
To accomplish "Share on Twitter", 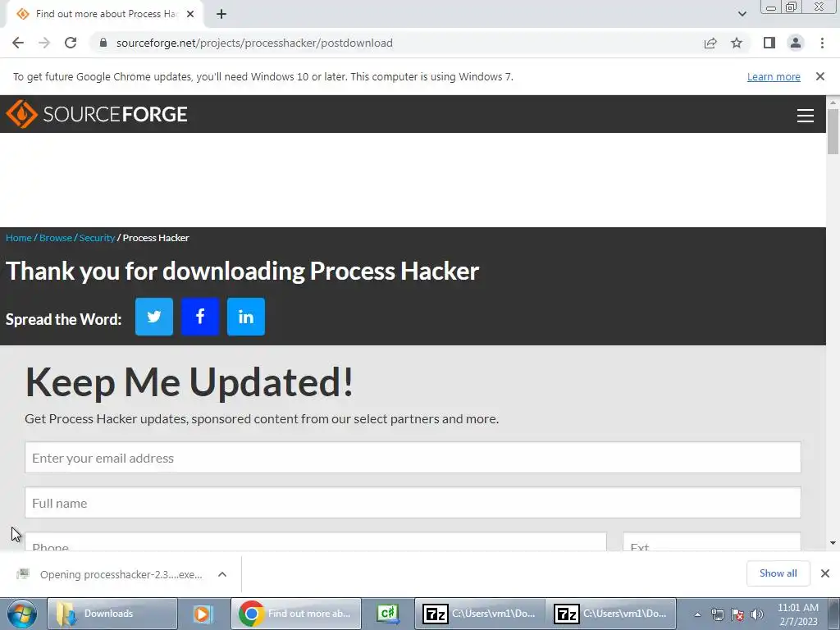I will 154,317.
